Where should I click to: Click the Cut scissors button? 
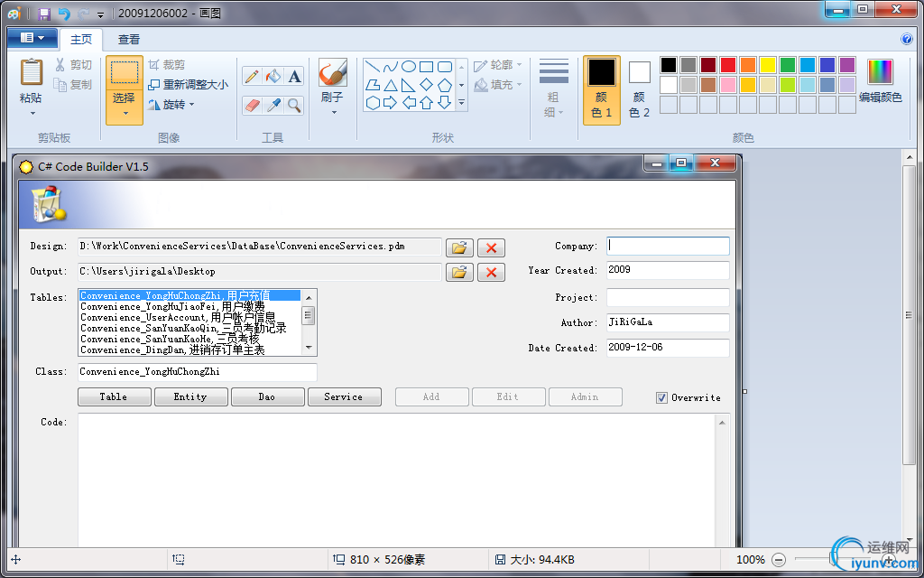74,65
